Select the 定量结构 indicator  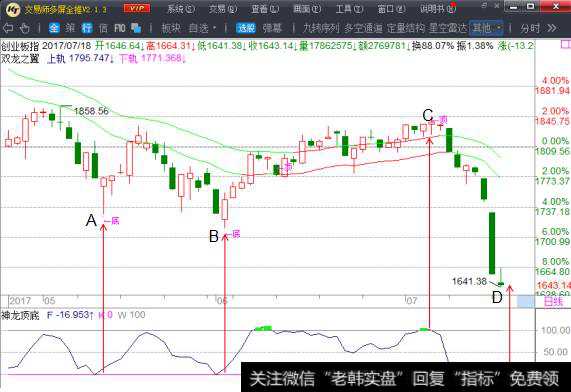[x=406, y=28]
